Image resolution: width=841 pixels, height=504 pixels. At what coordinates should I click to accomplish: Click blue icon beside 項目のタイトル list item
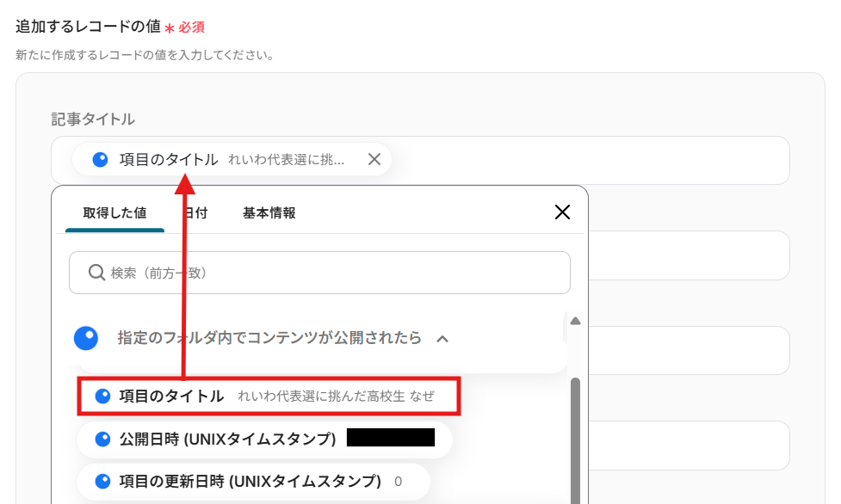pos(102,396)
